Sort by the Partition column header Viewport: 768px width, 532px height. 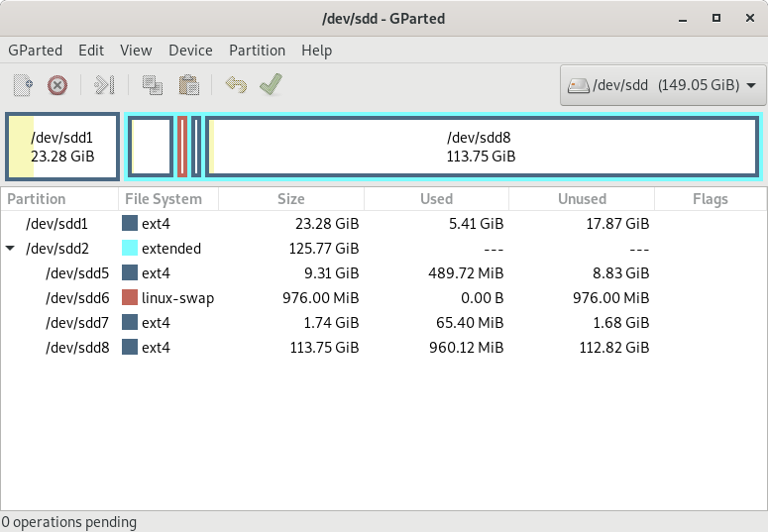[59, 199]
